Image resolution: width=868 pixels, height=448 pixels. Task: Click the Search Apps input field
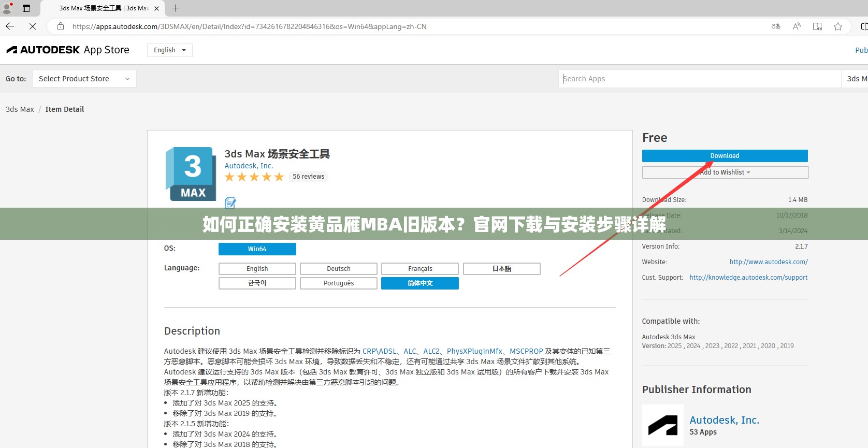[x=700, y=79]
